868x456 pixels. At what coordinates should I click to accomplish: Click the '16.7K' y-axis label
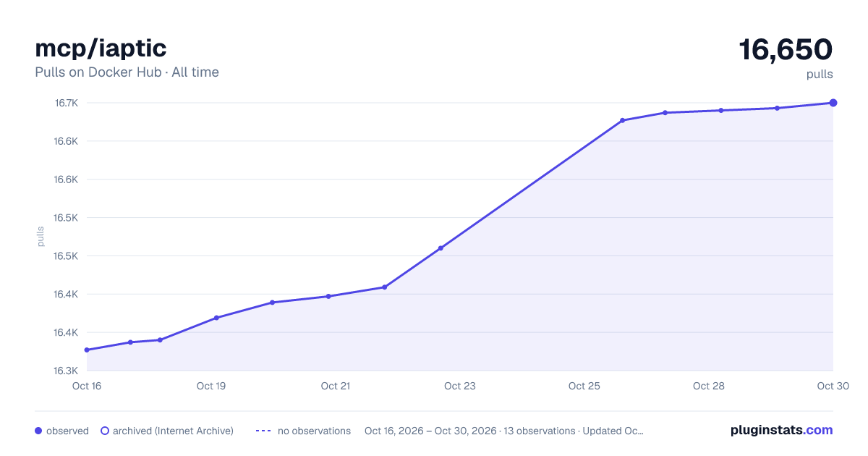[x=66, y=103]
